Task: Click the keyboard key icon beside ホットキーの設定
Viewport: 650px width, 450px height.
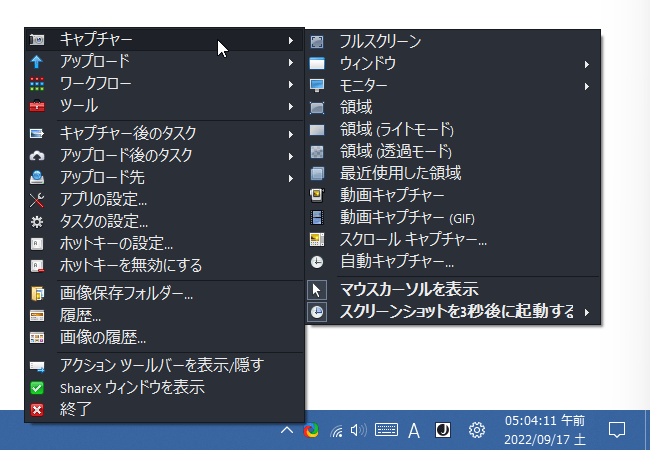Action: pyautogui.click(x=37, y=244)
